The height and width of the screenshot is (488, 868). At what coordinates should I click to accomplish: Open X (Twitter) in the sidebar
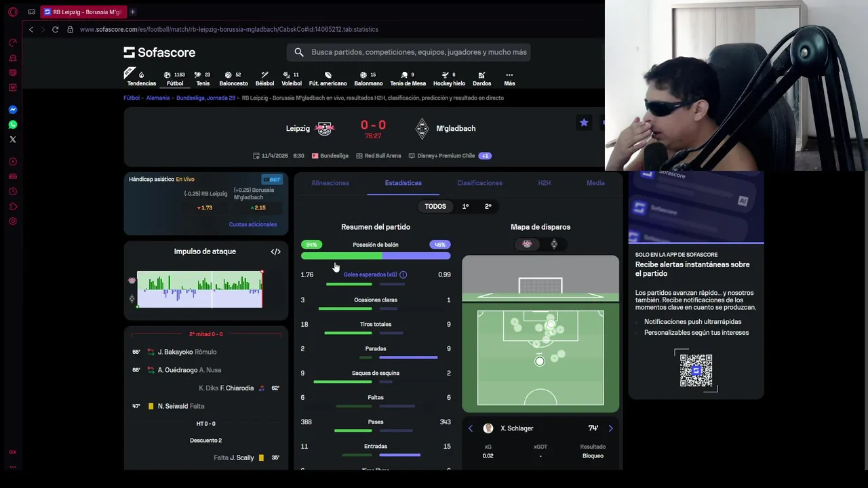tap(12, 139)
